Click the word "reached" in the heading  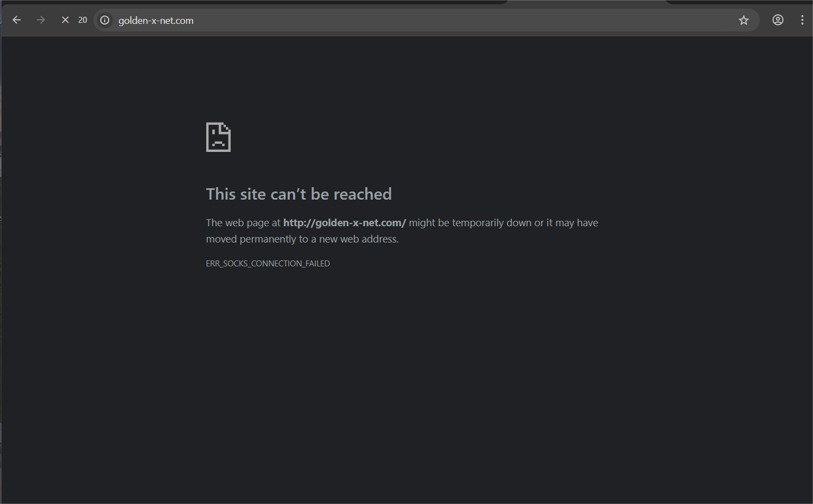pyautogui.click(x=362, y=194)
